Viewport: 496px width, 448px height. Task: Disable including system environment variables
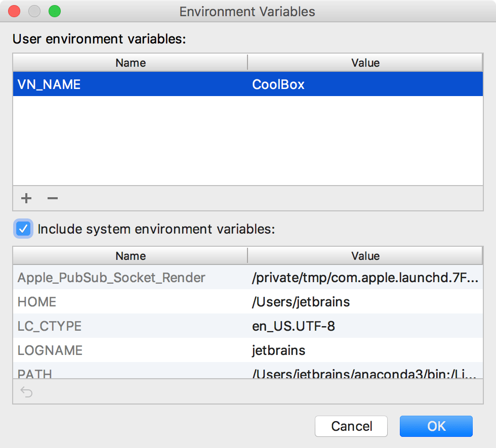pos(23,229)
